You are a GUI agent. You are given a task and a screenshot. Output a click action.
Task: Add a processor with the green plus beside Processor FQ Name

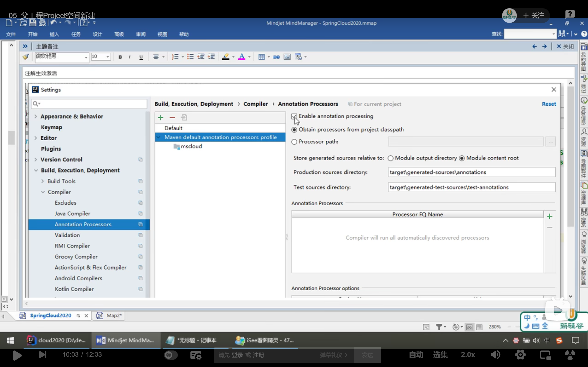coord(550,216)
